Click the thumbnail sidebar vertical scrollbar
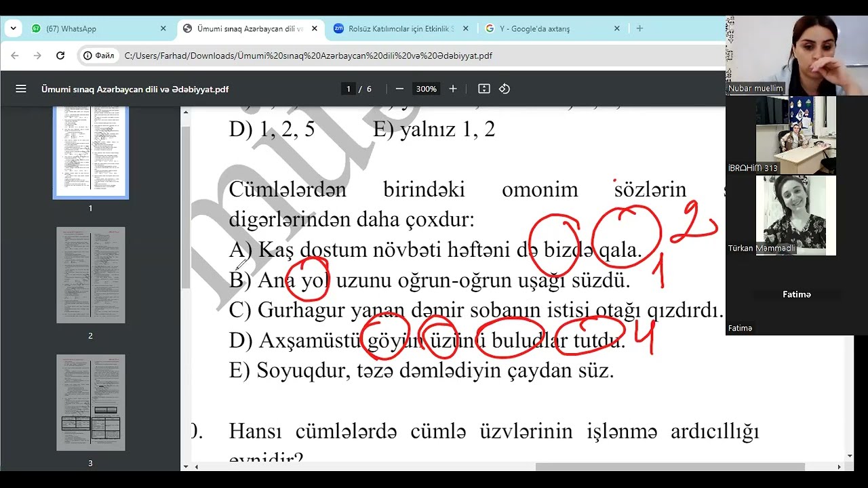Viewport: 868px width, 488px height. (186, 209)
